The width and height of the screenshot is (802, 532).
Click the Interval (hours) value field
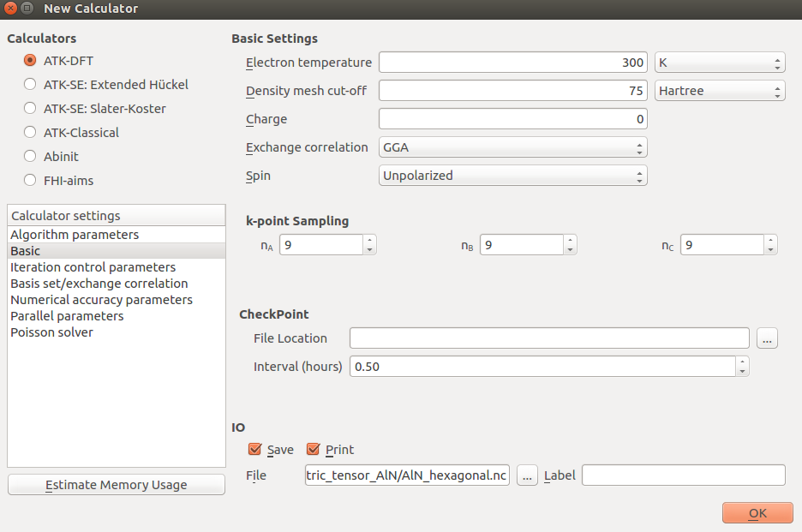542,367
